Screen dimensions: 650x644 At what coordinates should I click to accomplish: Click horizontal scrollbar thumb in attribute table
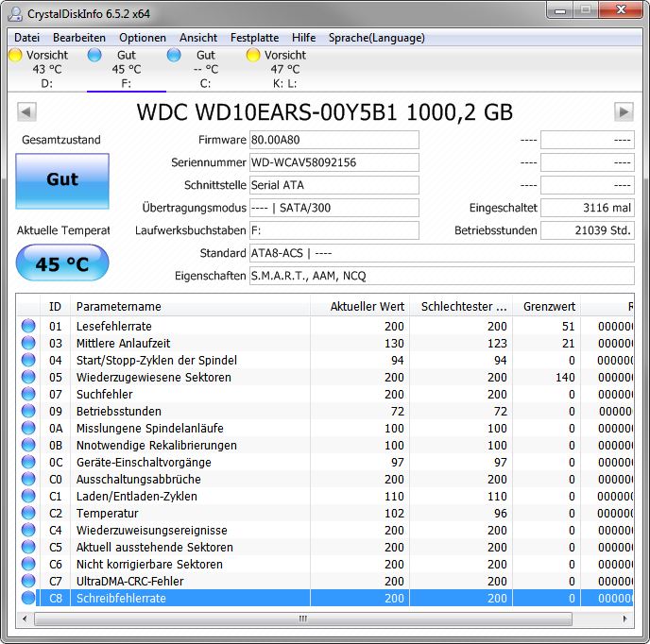(303, 619)
